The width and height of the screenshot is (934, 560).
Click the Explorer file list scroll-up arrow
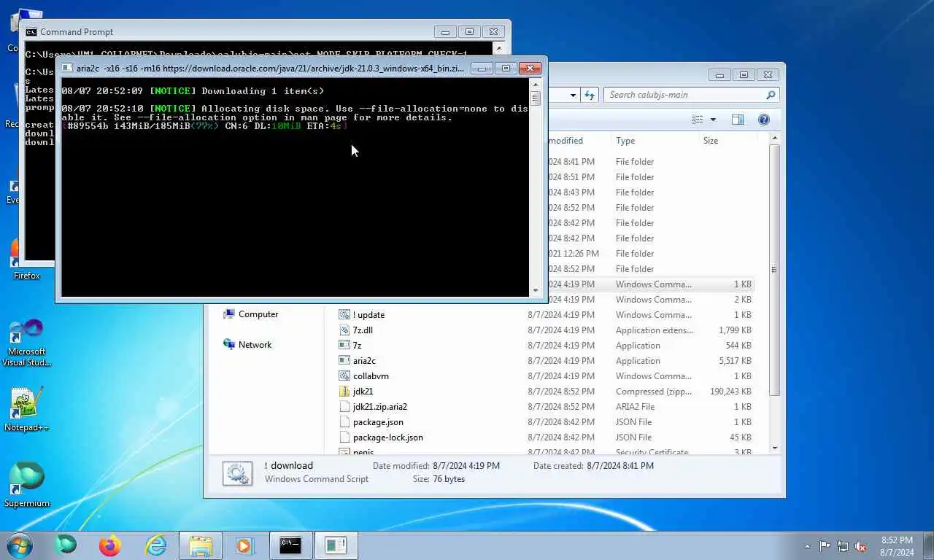coord(774,139)
